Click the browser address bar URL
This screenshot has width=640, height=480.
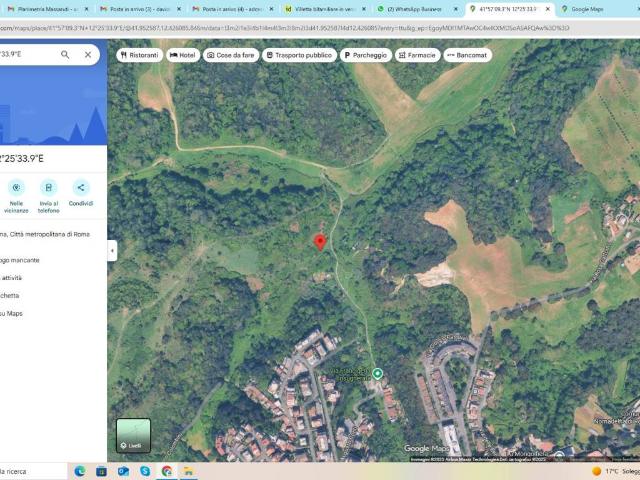pos(285,28)
